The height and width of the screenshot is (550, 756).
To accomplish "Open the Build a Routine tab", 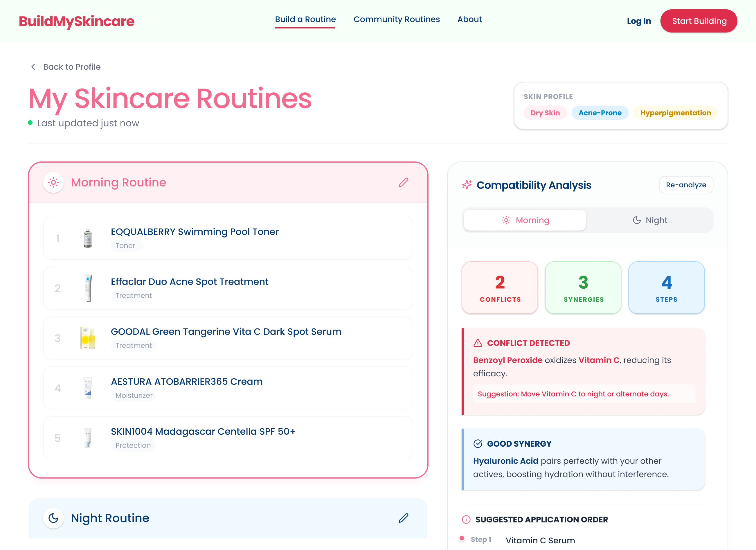I will 305,19.
